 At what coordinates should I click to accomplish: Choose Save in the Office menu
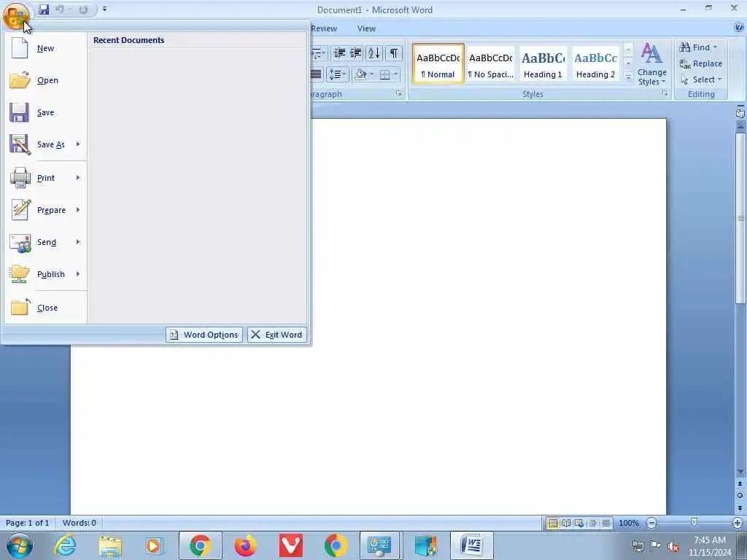click(x=46, y=112)
